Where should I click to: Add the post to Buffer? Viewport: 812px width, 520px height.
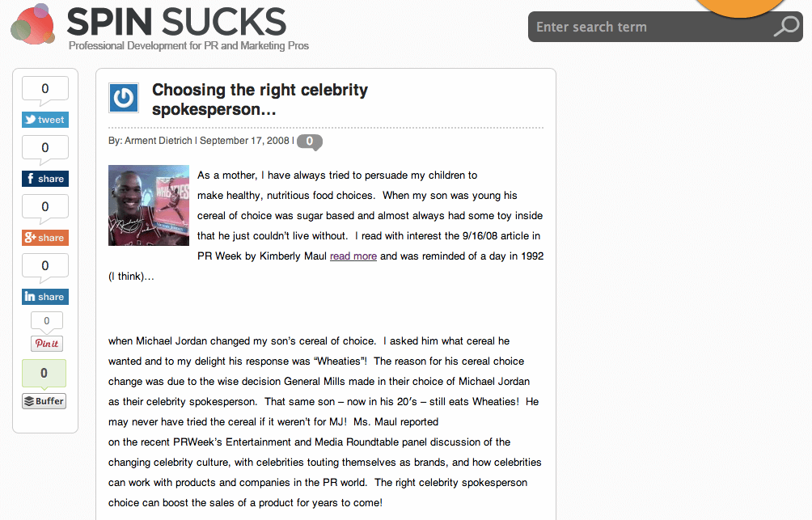pos(44,401)
